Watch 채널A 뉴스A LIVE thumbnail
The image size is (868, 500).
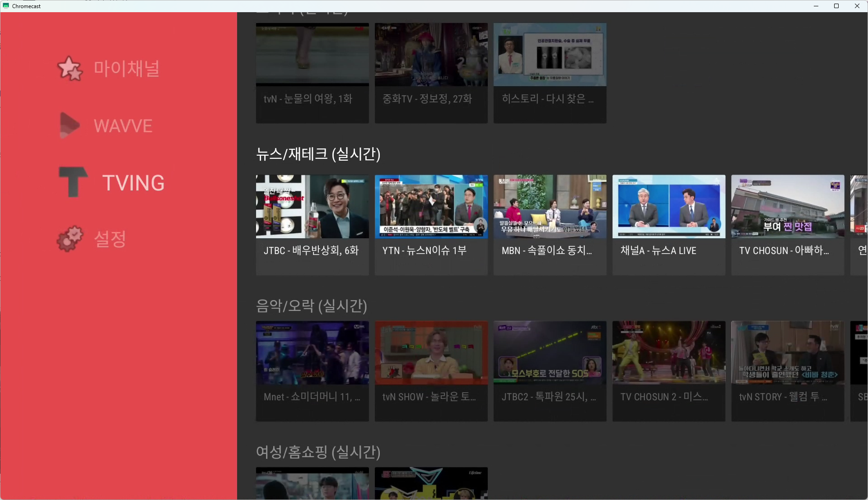coord(668,207)
